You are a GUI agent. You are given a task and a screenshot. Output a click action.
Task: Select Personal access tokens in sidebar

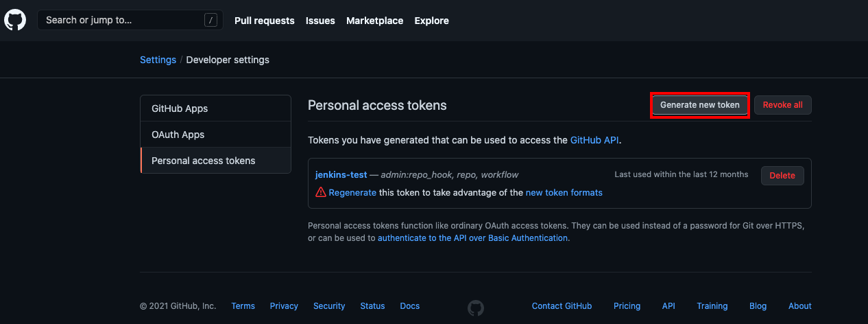pyautogui.click(x=216, y=161)
